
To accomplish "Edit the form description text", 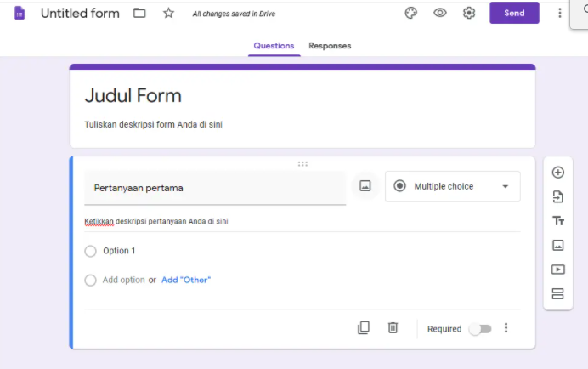I will click(x=154, y=125).
